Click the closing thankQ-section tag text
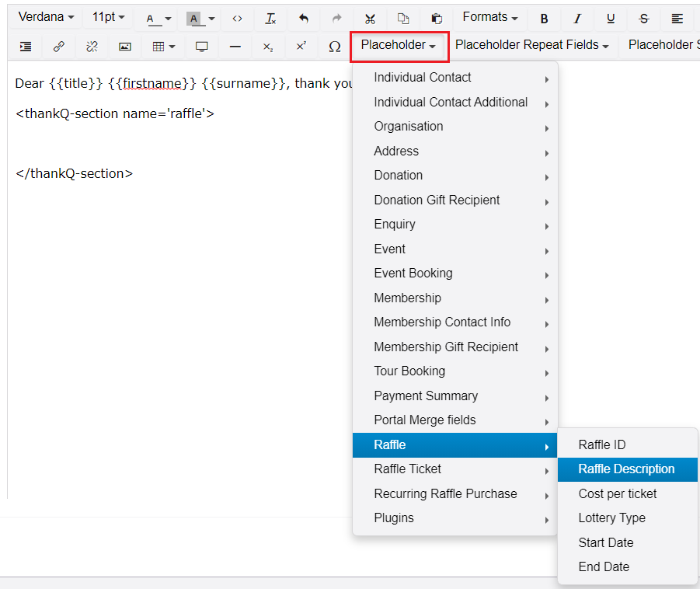The width and height of the screenshot is (700, 589). (x=74, y=174)
